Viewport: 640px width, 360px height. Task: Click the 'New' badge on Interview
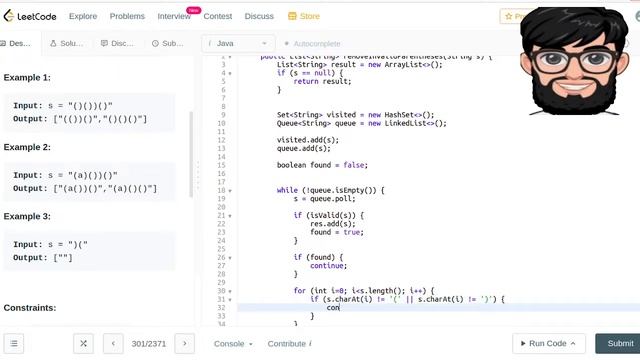click(x=193, y=10)
